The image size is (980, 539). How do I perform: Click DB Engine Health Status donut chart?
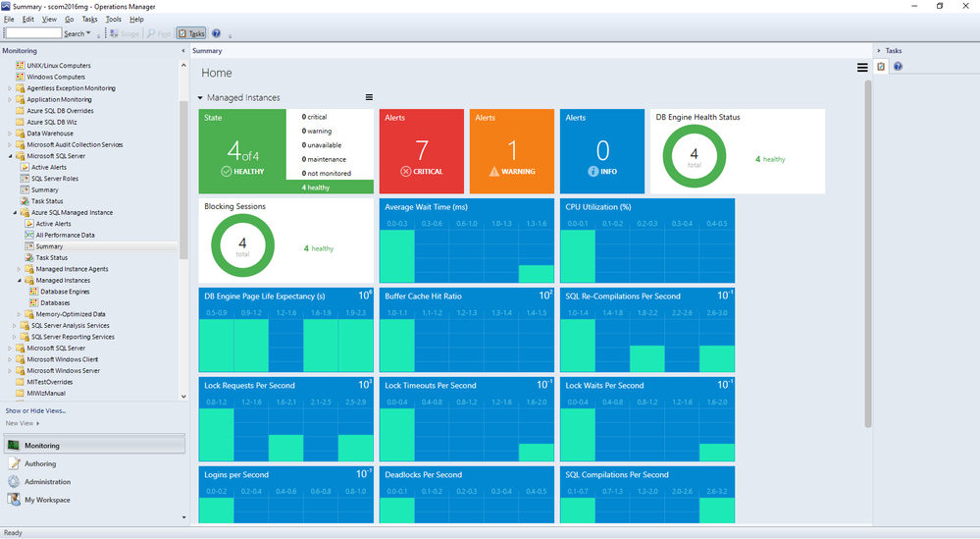click(695, 156)
